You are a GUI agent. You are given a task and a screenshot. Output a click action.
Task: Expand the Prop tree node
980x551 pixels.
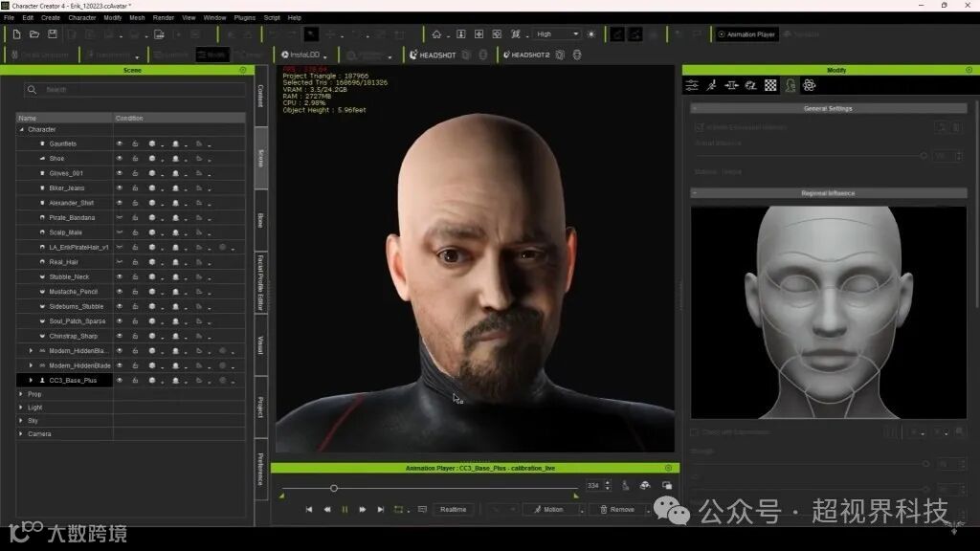tap(21, 395)
